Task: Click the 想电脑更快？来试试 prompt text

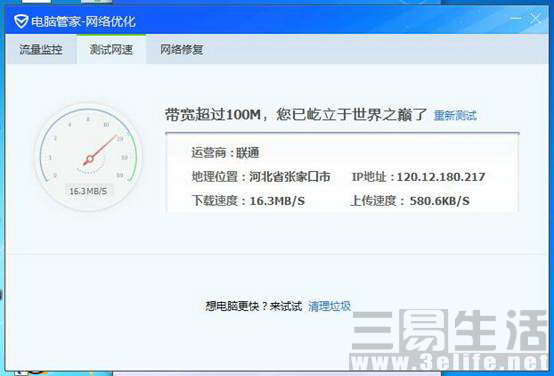Action: tap(254, 306)
